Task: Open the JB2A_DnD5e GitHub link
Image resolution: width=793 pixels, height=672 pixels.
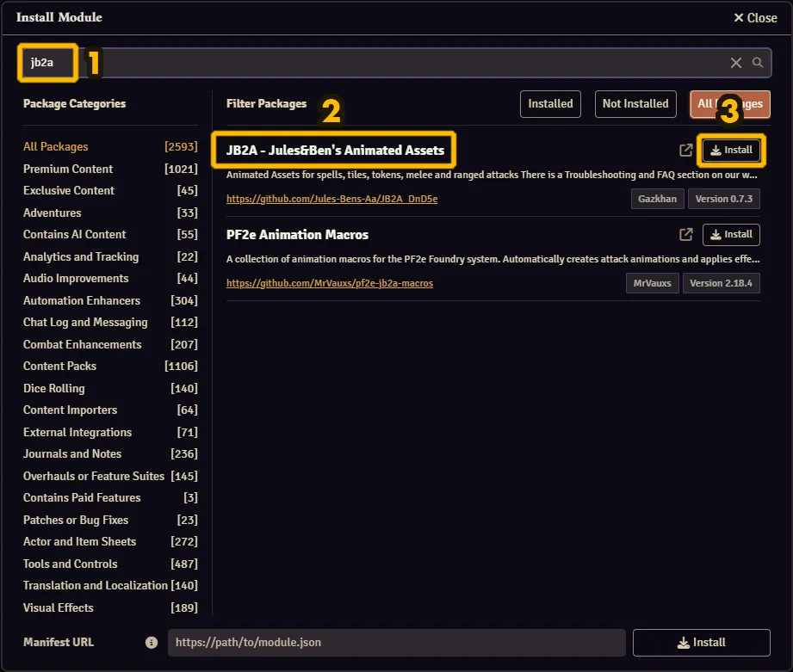Action: (331, 199)
